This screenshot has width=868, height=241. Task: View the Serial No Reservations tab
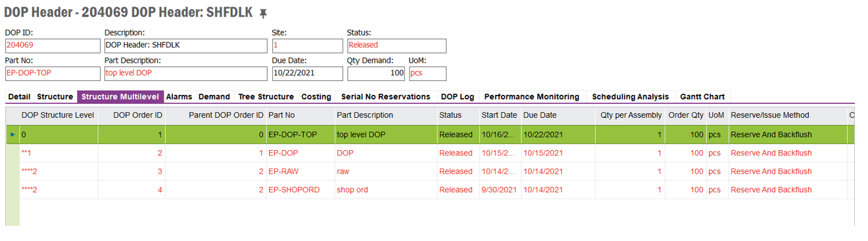385,97
